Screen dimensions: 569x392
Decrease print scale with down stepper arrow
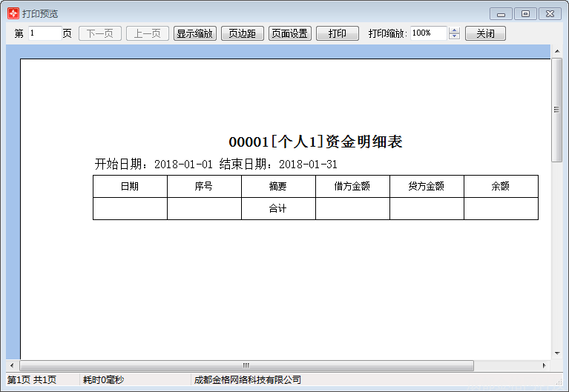[x=455, y=37]
